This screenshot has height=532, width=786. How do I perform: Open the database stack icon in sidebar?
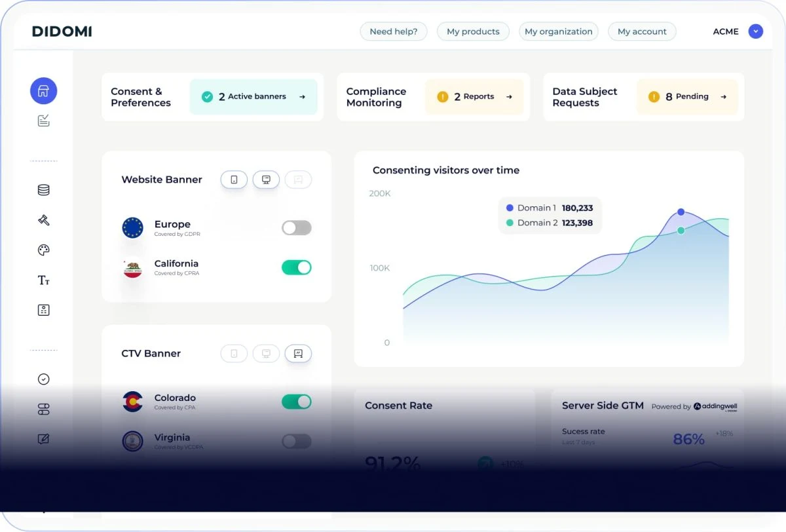point(43,190)
